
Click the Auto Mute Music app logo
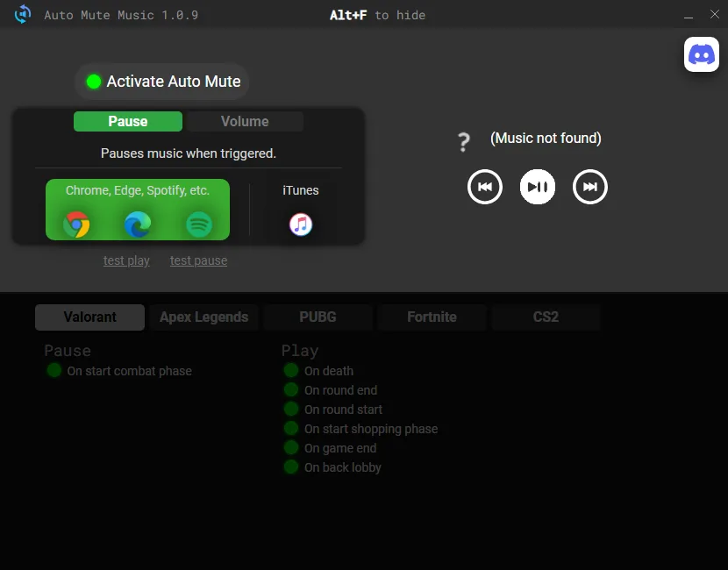pyautogui.click(x=22, y=14)
